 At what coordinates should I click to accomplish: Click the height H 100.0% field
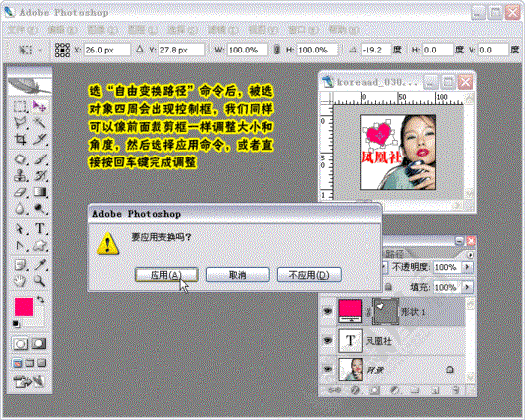(x=317, y=50)
